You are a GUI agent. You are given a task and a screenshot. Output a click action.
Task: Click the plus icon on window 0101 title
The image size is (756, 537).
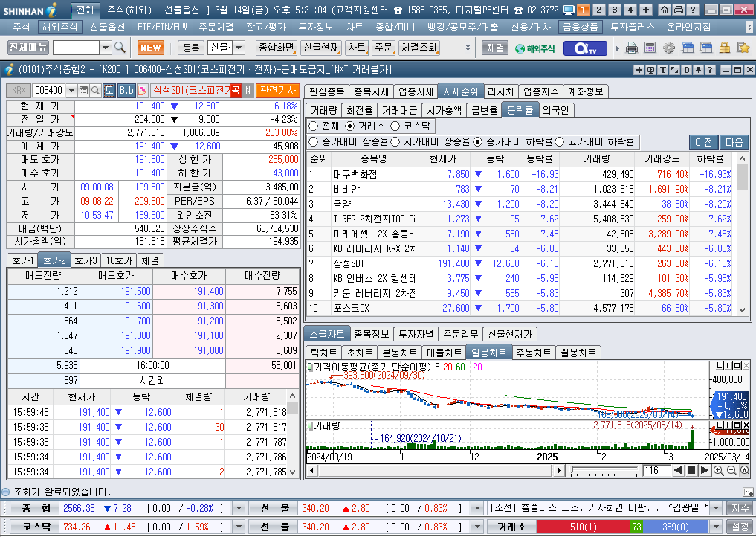pos(639,70)
